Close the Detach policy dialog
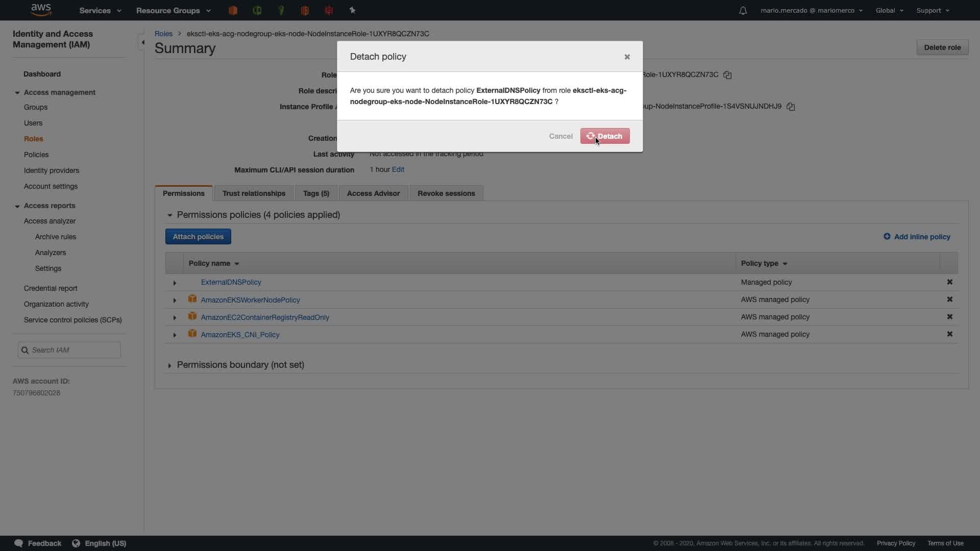The height and width of the screenshot is (551, 980). [627, 57]
